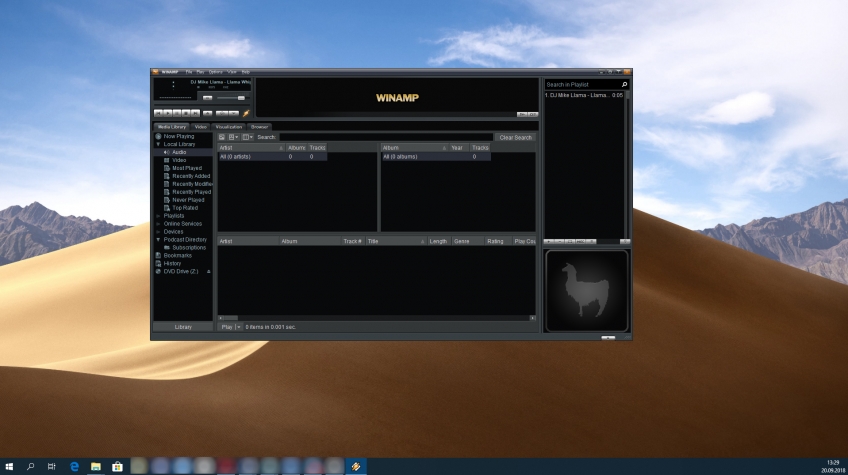Viewport: 848px width, 475px height.
Task: Open History in the library tree
Action: tap(172, 263)
